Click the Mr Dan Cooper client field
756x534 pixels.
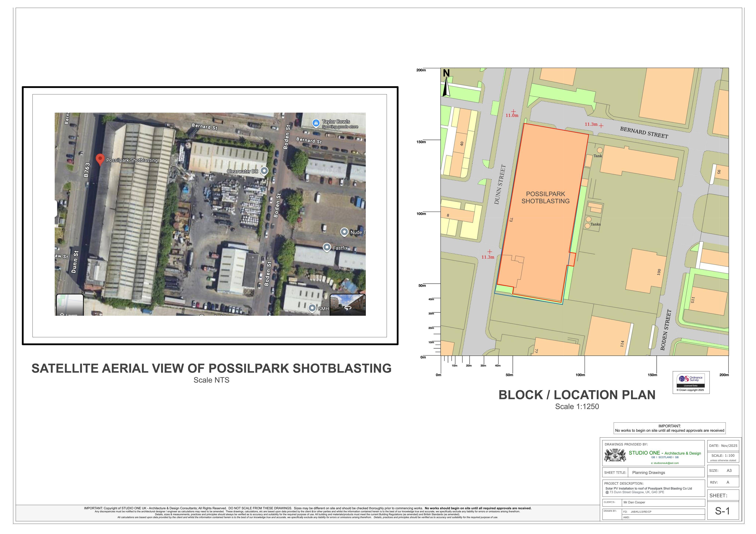tap(663, 502)
